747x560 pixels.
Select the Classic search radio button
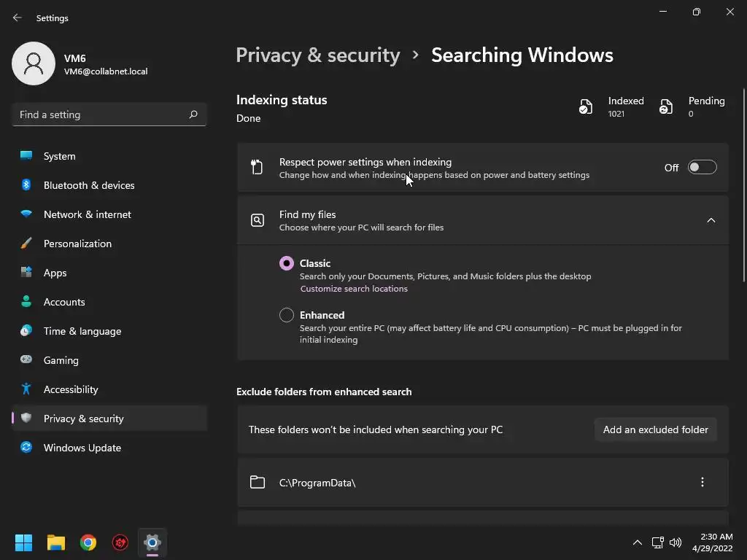(287, 263)
